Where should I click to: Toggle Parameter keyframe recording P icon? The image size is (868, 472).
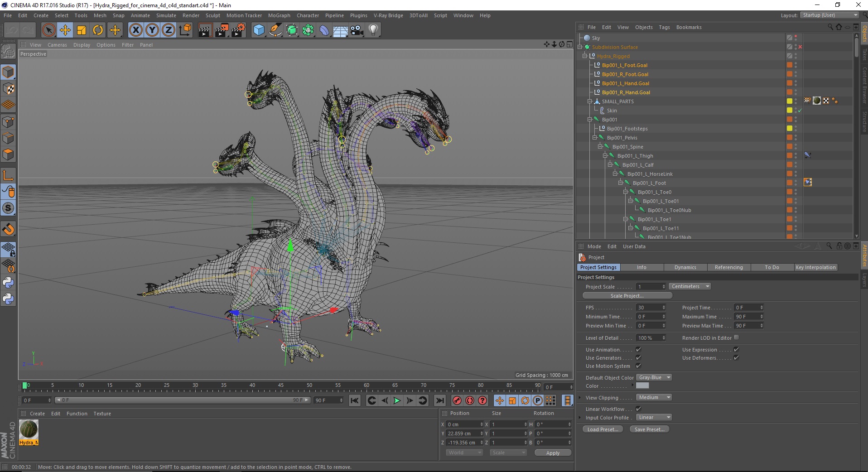point(538,400)
